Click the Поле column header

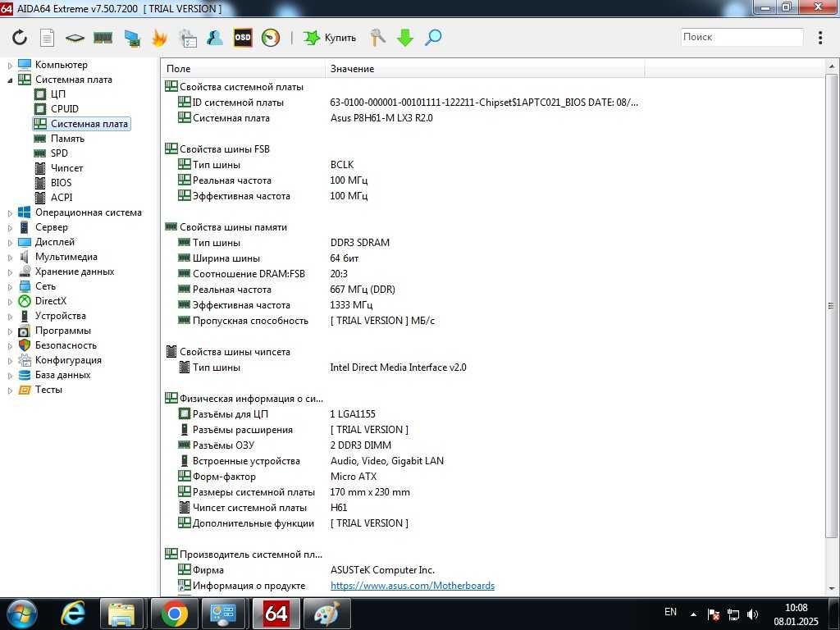(x=243, y=69)
